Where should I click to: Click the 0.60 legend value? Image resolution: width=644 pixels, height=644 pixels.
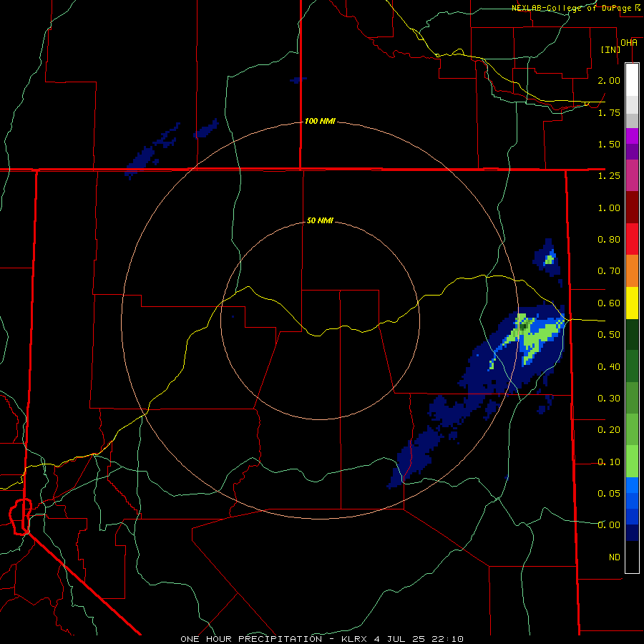pyautogui.click(x=609, y=303)
